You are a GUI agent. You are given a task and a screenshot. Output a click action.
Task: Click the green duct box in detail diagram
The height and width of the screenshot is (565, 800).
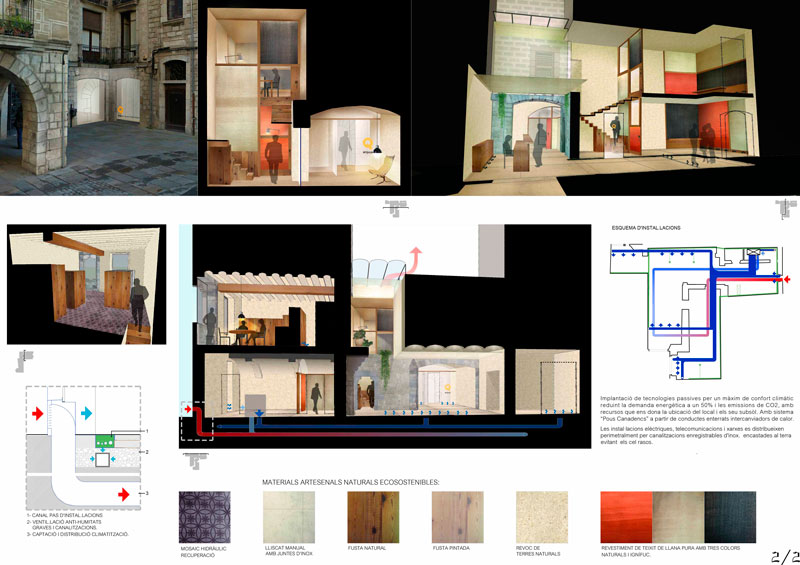click(105, 441)
